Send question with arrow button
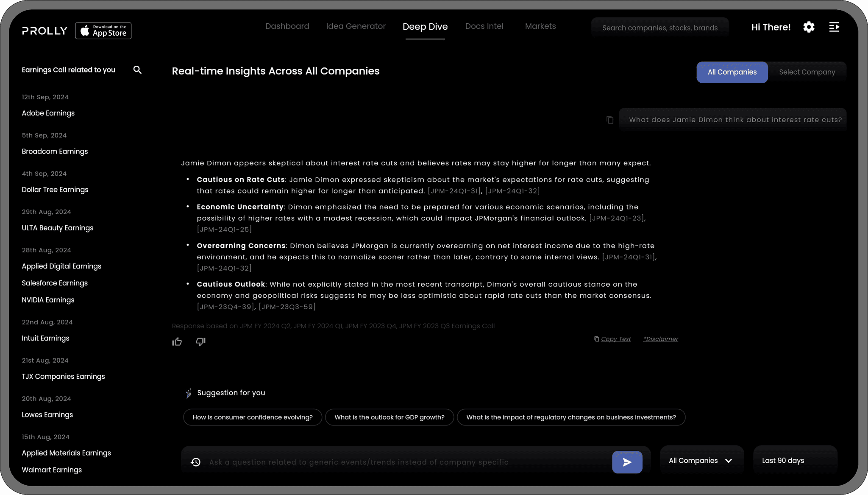The image size is (868, 495). pos(627,462)
